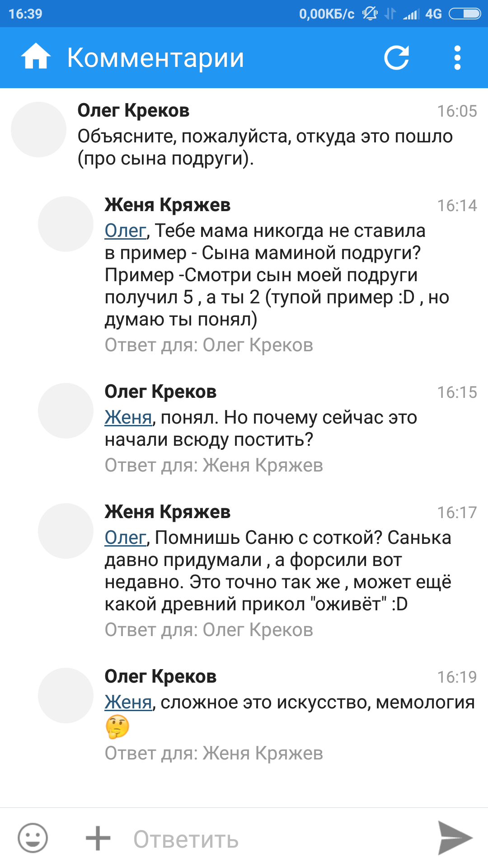This screenshot has width=488, height=868.
Task: Tap 'Ответ для: Женя Кряжев' under 16:19 comment
Action: tap(214, 754)
